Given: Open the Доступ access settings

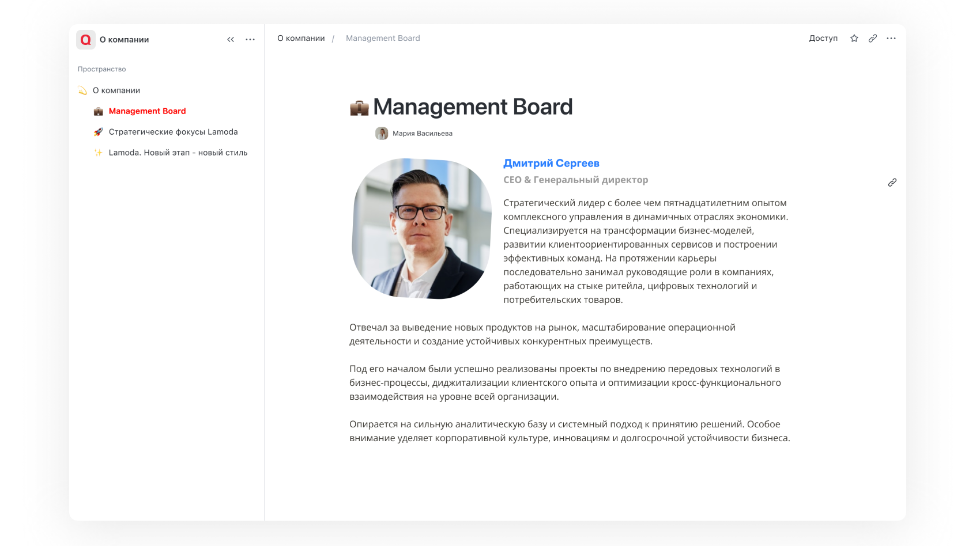Looking at the screenshot, I should tap(823, 38).
